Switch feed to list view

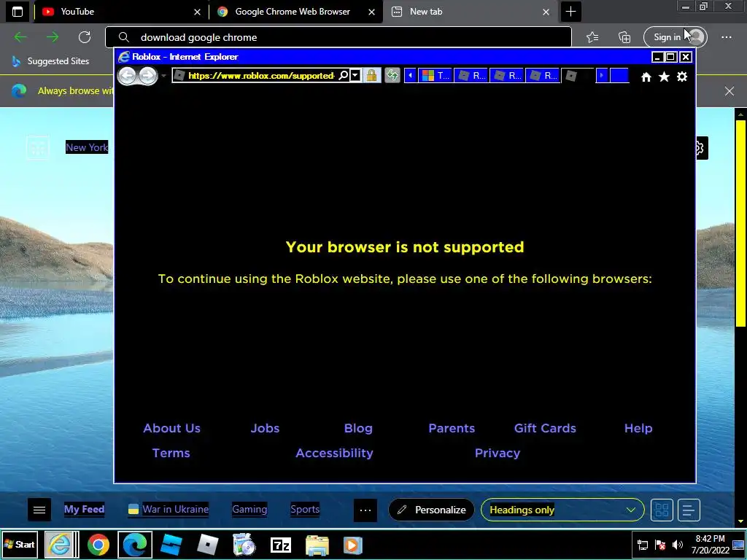[x=689, y=510]
